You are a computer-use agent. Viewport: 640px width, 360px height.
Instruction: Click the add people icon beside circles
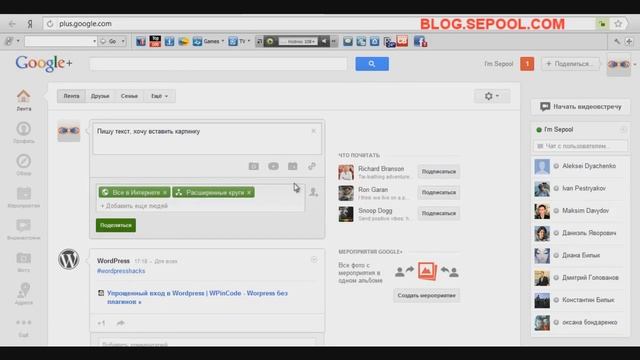[313, 192]
